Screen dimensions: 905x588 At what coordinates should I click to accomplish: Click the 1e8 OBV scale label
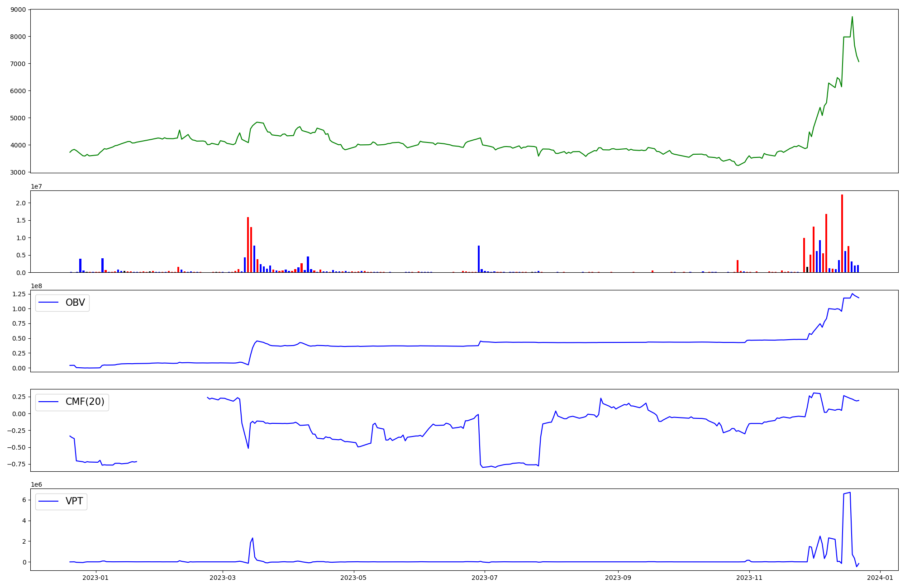click(x=37, y=286)
